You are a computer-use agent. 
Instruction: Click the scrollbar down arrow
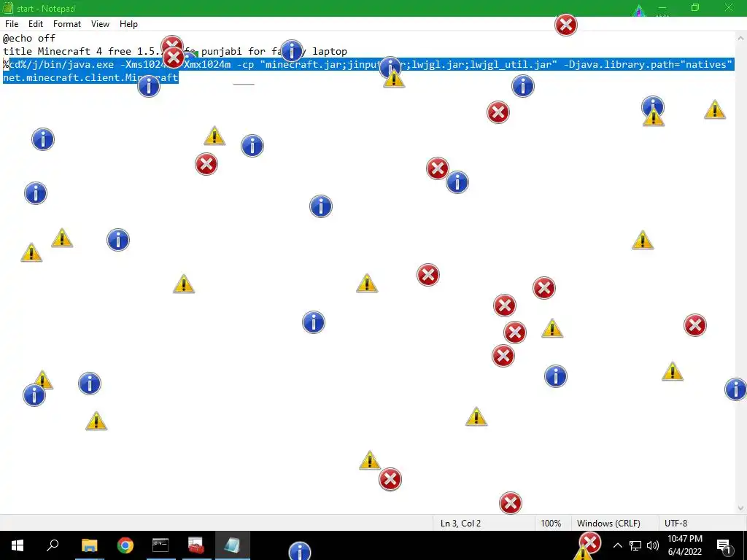(741, 507)
